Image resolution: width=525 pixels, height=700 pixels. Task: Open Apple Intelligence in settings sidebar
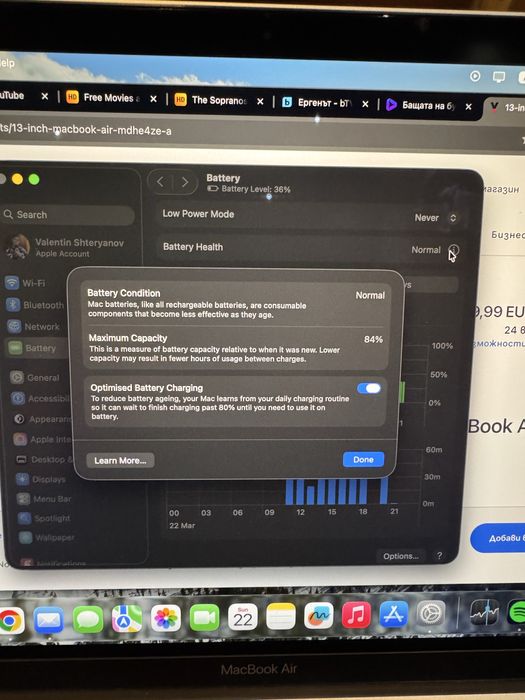pyautogui.click(x=43, y=439)
